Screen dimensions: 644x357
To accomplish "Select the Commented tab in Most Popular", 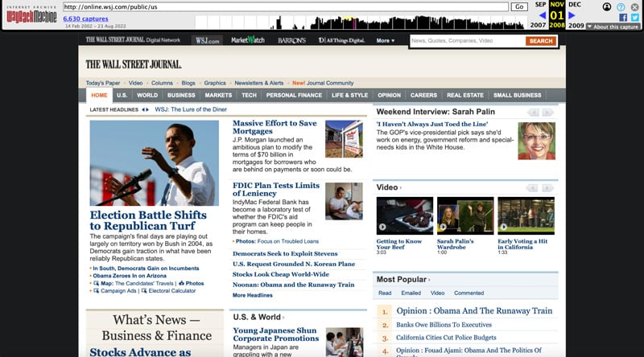I will pyautogui.click(x=469, y=293).
